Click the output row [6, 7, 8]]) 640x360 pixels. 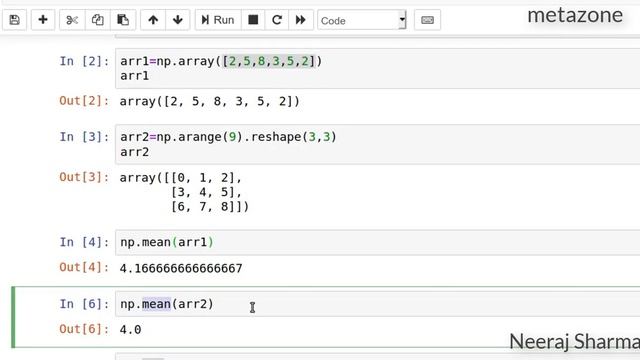point(210,207)
